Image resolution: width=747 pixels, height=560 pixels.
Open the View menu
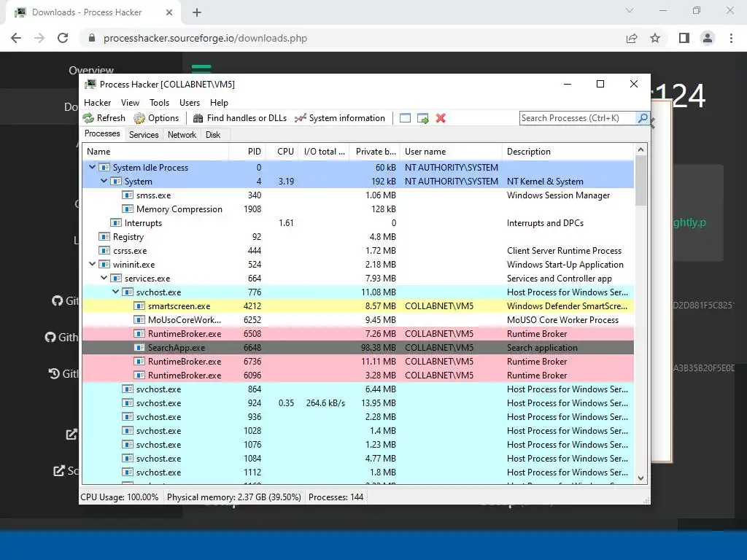click(130, 103)
